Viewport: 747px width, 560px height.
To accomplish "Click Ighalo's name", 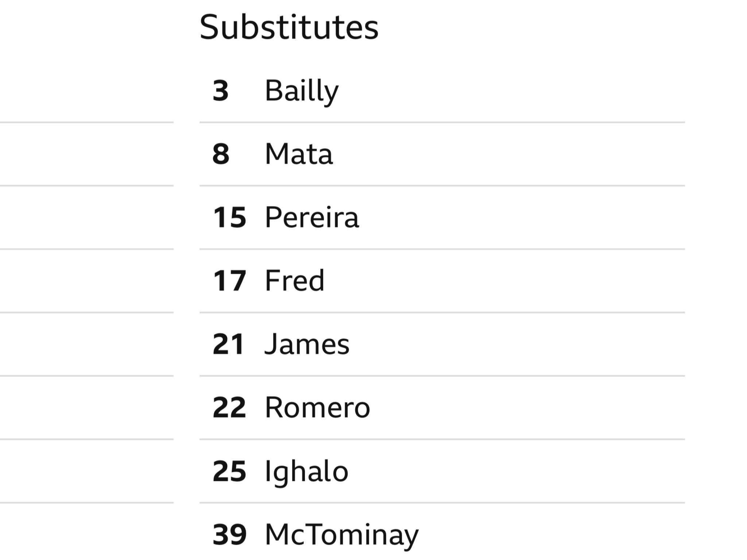I will coord(306,471).
